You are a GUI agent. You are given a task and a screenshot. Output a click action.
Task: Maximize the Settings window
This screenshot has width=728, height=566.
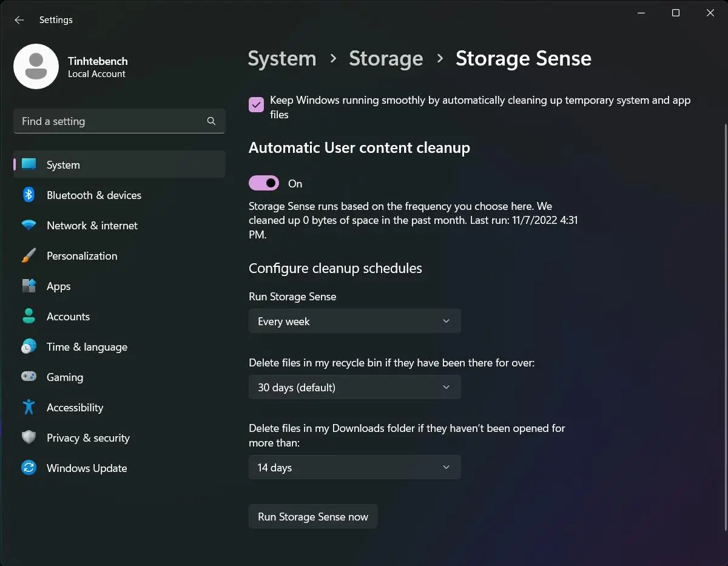pos(676,13)
